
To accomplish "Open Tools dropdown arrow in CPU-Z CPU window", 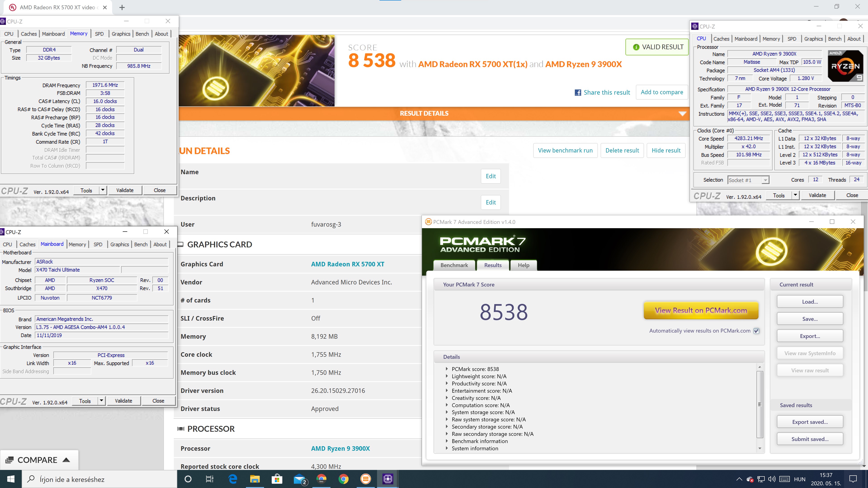I will (796, 195).
